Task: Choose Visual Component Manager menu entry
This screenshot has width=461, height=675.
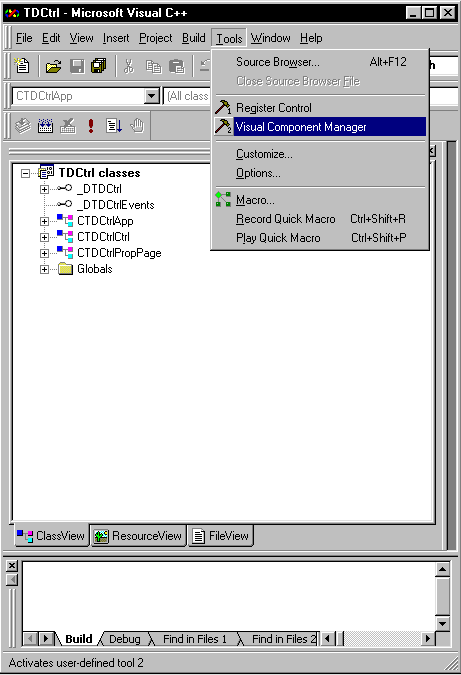Action: (320, 127)
